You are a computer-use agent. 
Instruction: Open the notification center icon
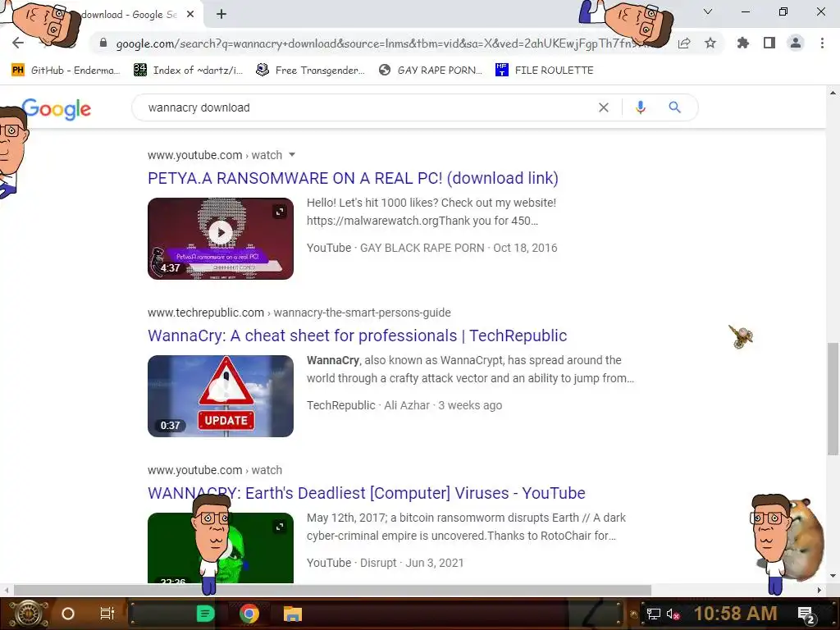tap(806, 614)
